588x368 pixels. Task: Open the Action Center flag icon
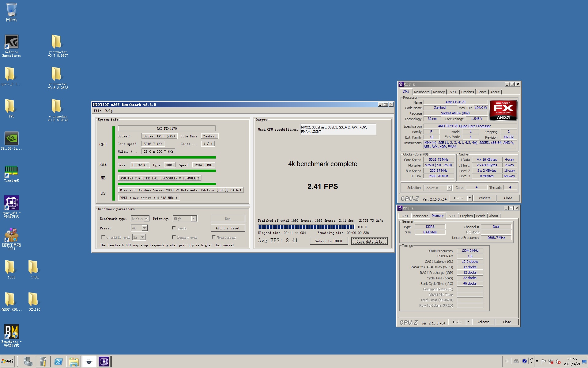544,362
